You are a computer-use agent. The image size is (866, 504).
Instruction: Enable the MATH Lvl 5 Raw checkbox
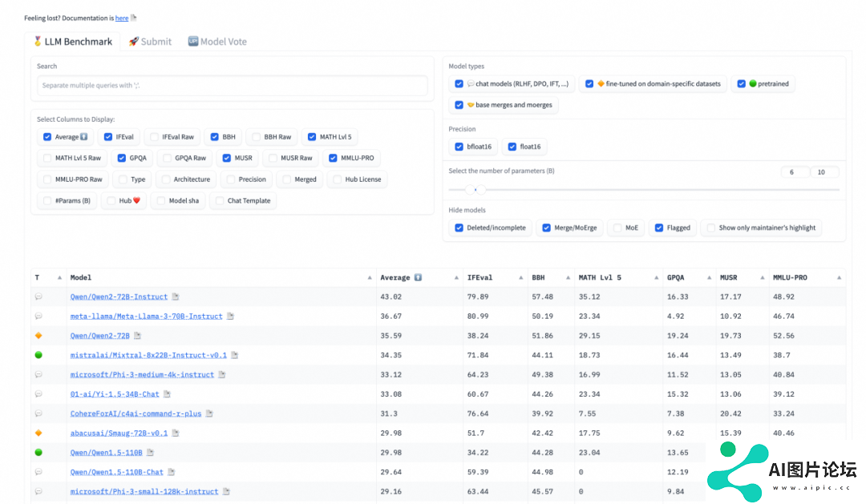point(47,158)
